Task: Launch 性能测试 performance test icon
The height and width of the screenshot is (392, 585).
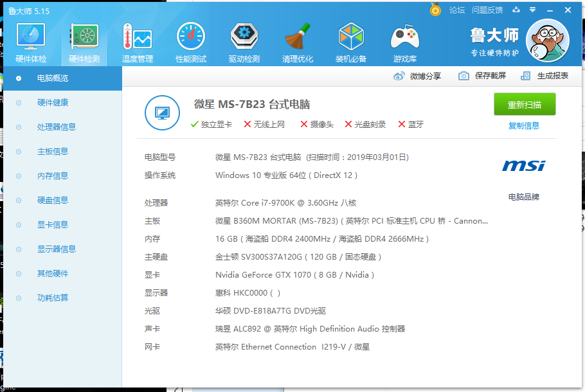Action: [x=191, y=36]
